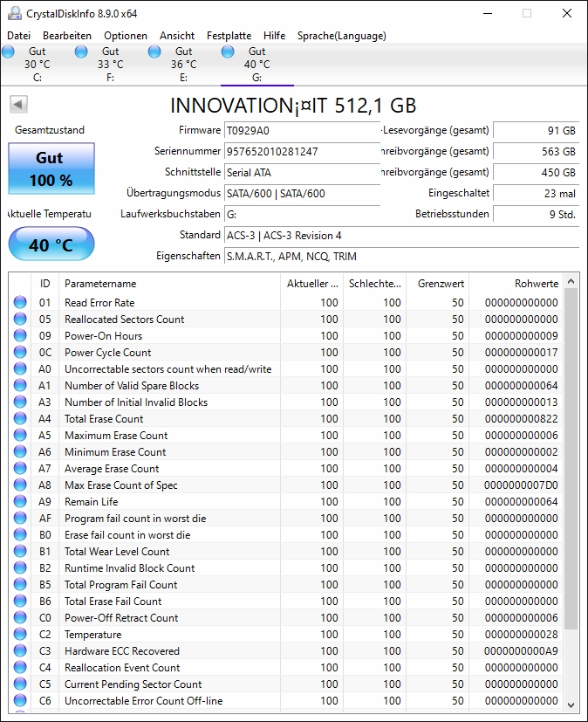Click the INNOVATION IT 512,1 GB disk title

coord(293,106)
